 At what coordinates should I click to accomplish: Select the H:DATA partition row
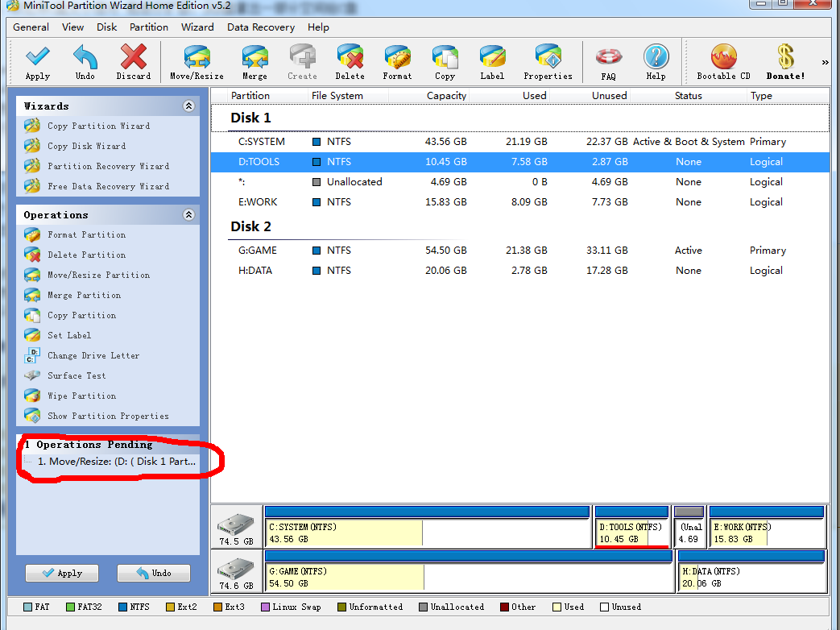pyautogui.click(x=520, y=271)
